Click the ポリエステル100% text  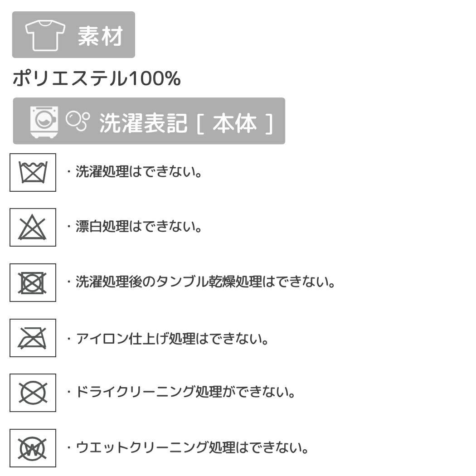click(x=97, y=79)
